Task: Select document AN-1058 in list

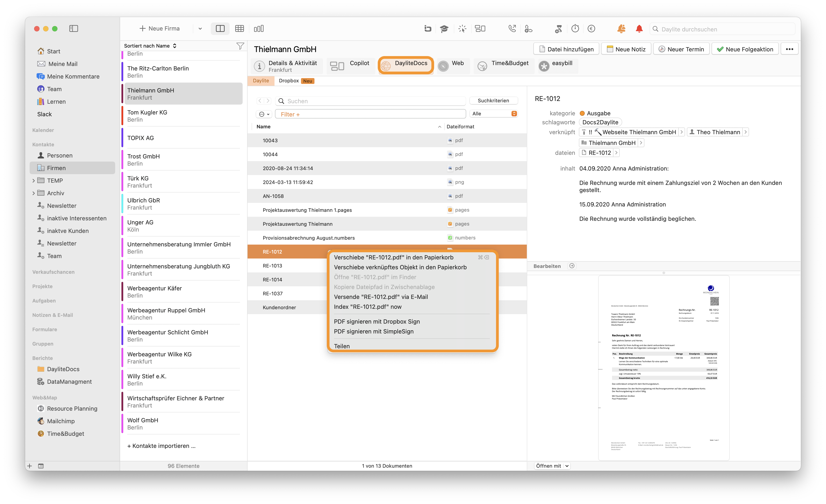Action: pos(387,196)
